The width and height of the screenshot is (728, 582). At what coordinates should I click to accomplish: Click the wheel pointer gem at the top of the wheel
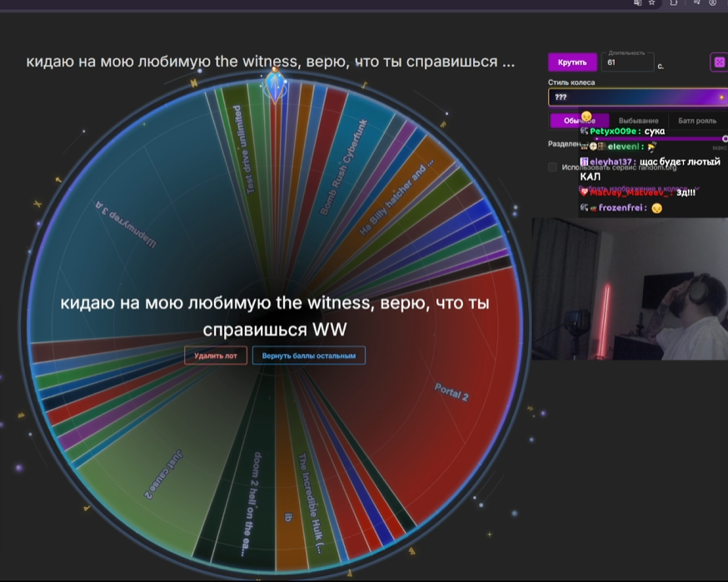(x=276, y=85)
